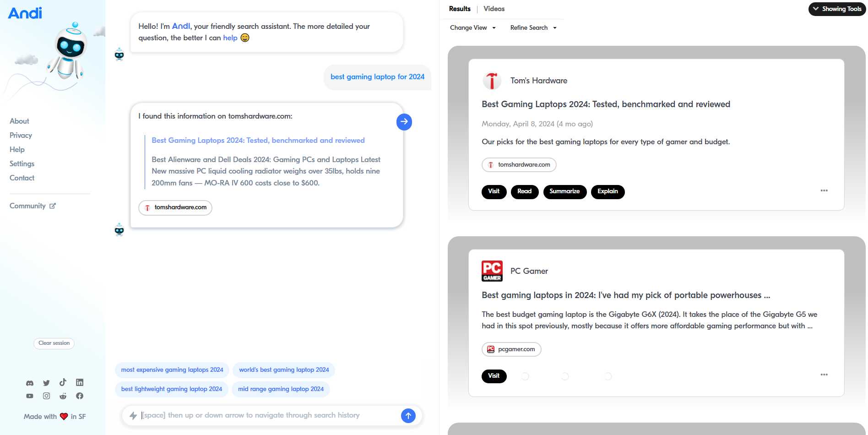
Task: Open the Privacy page link
Action: pyautogui.click(x=21, y=135)
